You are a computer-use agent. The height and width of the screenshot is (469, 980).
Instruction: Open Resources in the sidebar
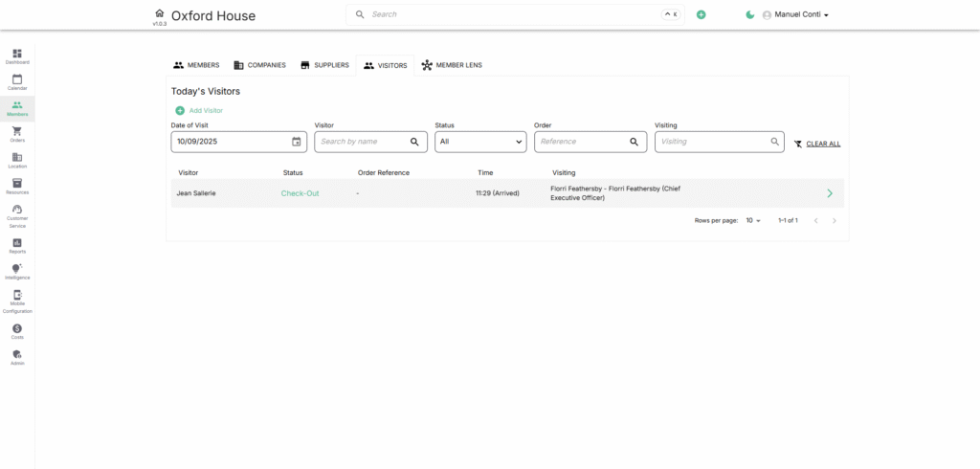17,186
